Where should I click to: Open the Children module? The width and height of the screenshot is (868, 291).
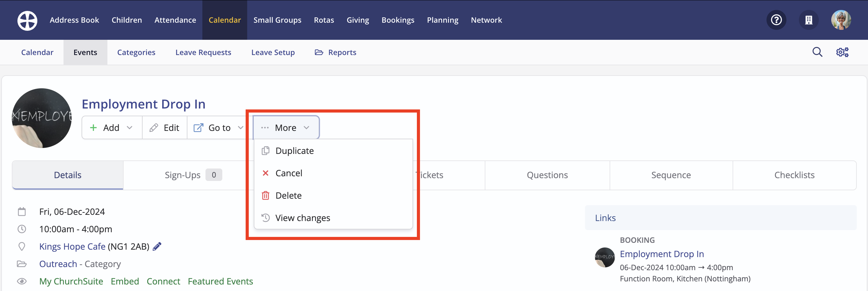pos(127,20)
